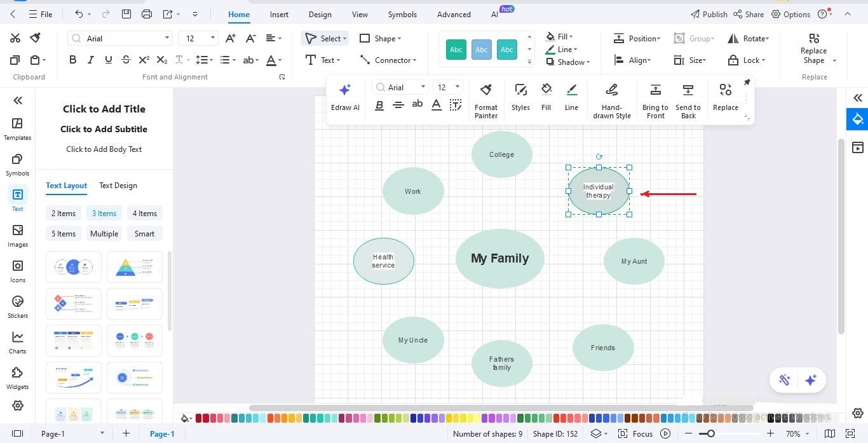Pin the floating toolbar
Image resolution: width=868 pixels, height=443 pixels.
747,82
